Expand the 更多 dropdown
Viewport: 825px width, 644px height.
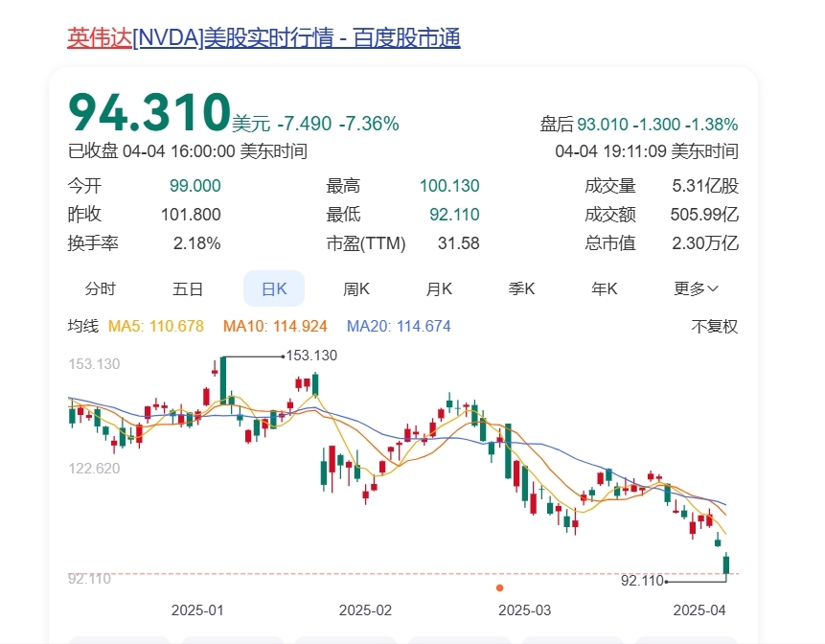(696, 288)
